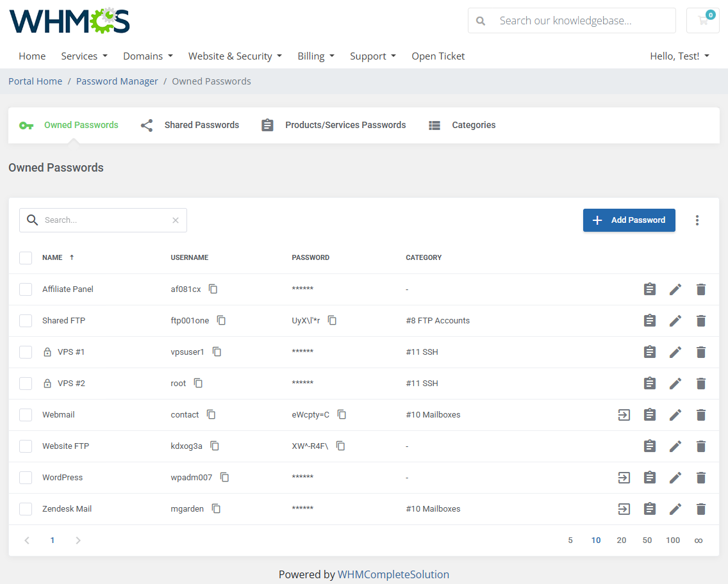Expand the Services dropdown menu
Image resolution: width=728 pixels, height=584 pixels.
tap(84, 56)
